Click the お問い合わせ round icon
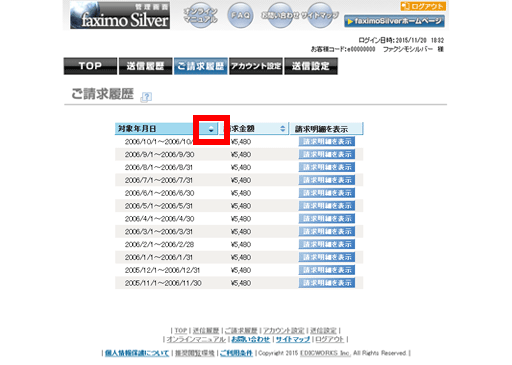 280,15
